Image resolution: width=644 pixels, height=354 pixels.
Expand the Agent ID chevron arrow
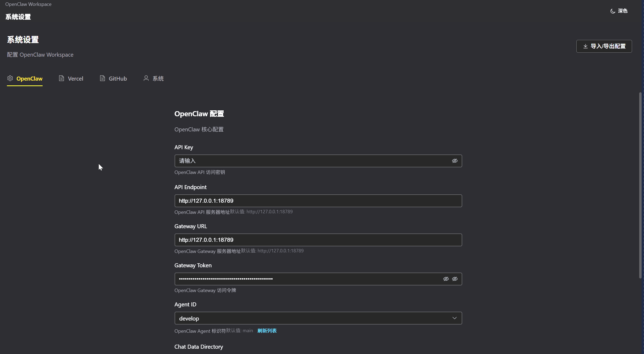click(x=454, y=318)
